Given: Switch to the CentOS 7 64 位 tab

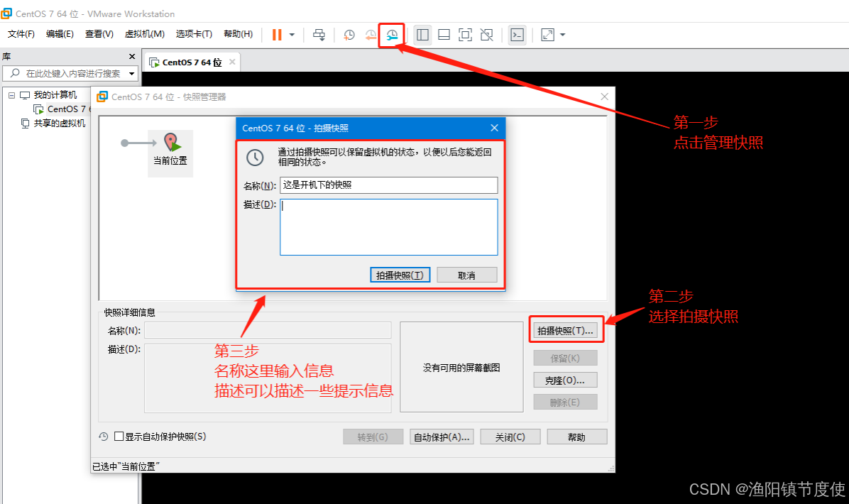Looking at the screenshot, I should pyautogui.click(x=192, y=62).
